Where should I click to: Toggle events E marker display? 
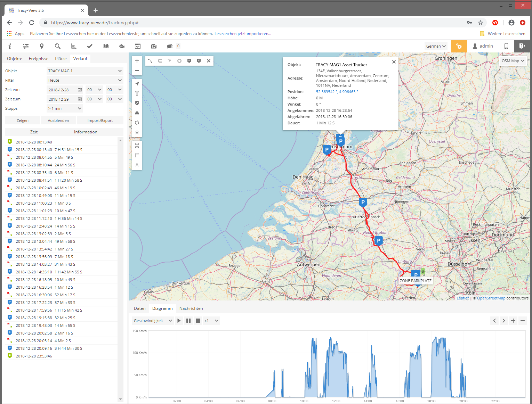(x=199, y=61)
